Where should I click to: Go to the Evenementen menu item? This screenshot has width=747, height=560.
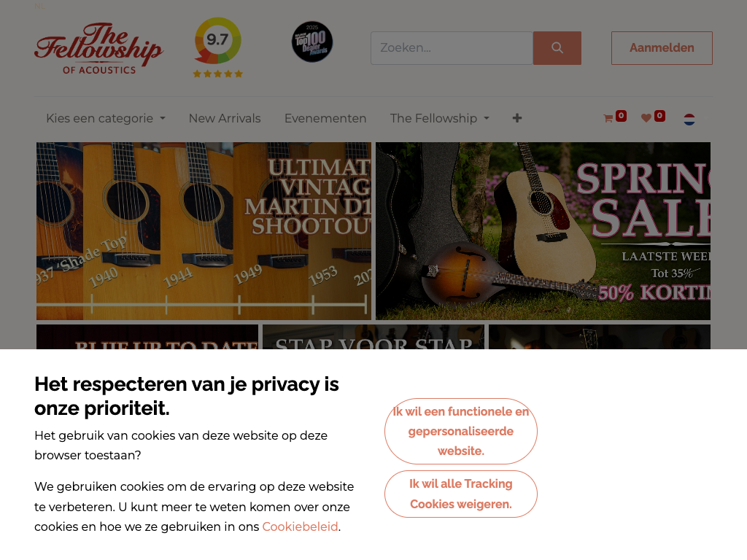[325, 118]
